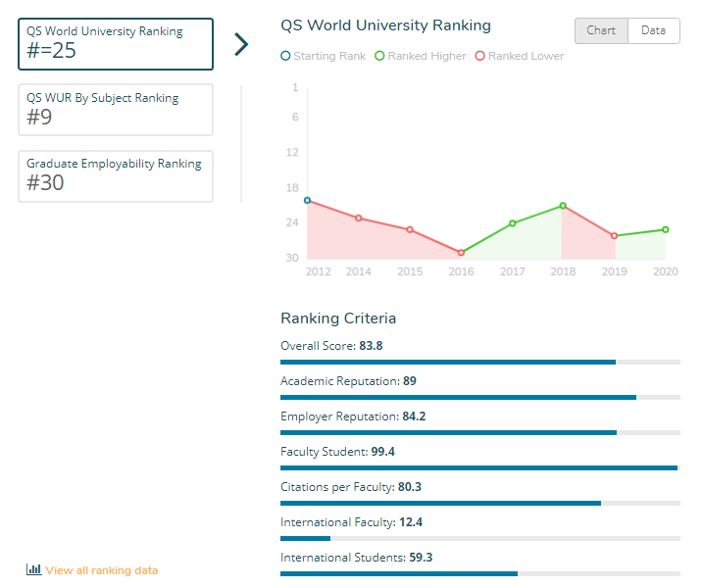Click the Academic Reputation progress bar

tap(480, 397)
